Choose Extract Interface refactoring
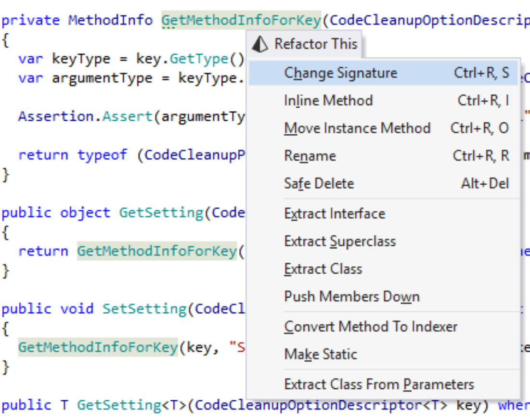The image size is (530, 420). coord(335,214)
